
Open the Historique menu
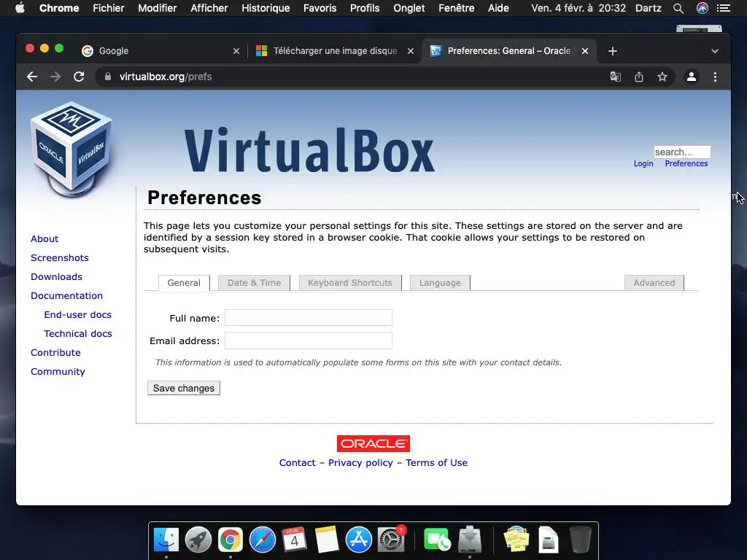[x=266, y=8]
